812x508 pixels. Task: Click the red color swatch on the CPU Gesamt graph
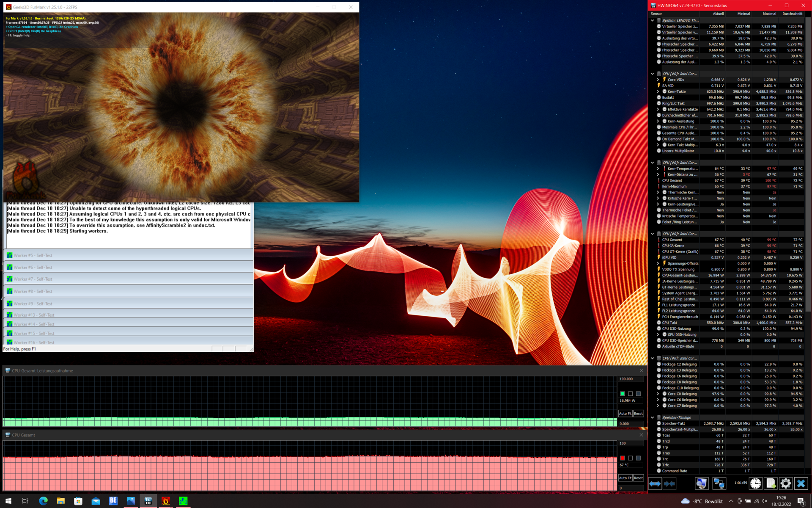(623, 458)
